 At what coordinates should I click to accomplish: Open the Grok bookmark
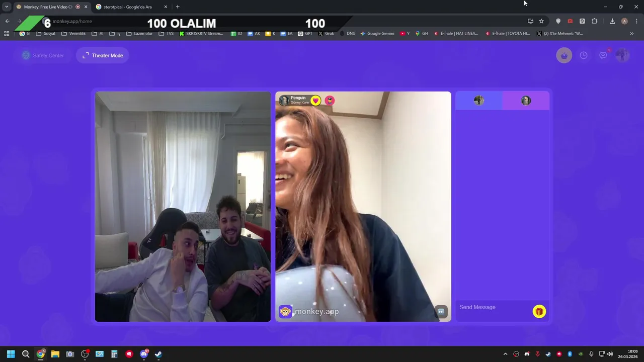coord(326,34)
